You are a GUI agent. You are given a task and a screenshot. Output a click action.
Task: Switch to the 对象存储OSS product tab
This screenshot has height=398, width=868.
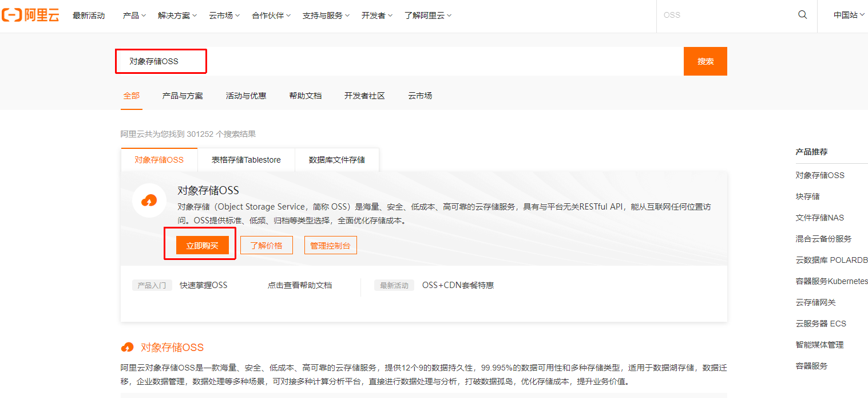[x=159, y=160]
